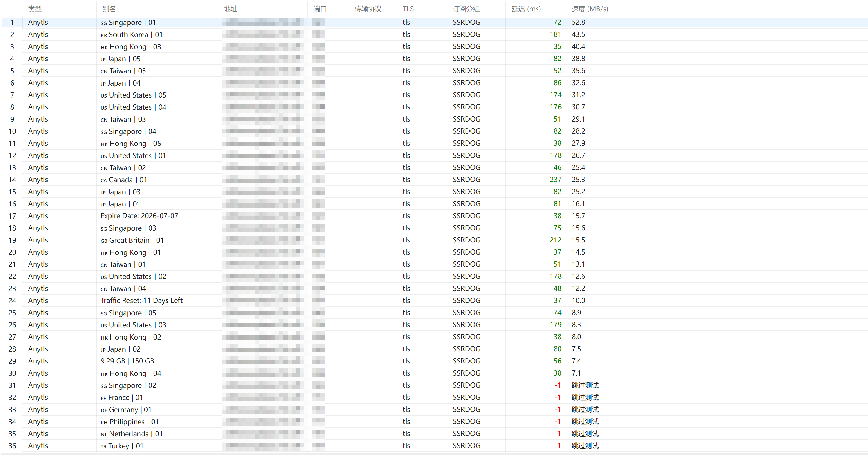Select the Germany | 01 node
The image size is (868, 455).
point(434,410)
